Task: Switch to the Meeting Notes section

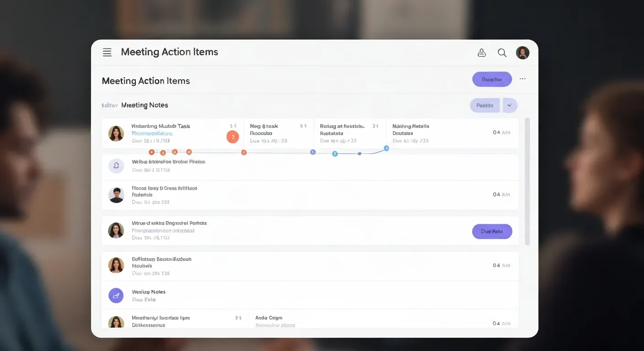Action: (x=145, y=105)
